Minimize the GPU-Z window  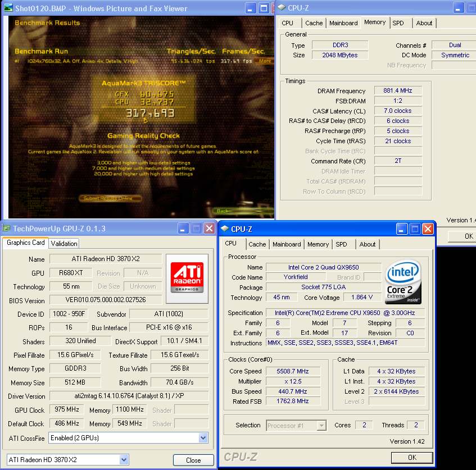183,229
